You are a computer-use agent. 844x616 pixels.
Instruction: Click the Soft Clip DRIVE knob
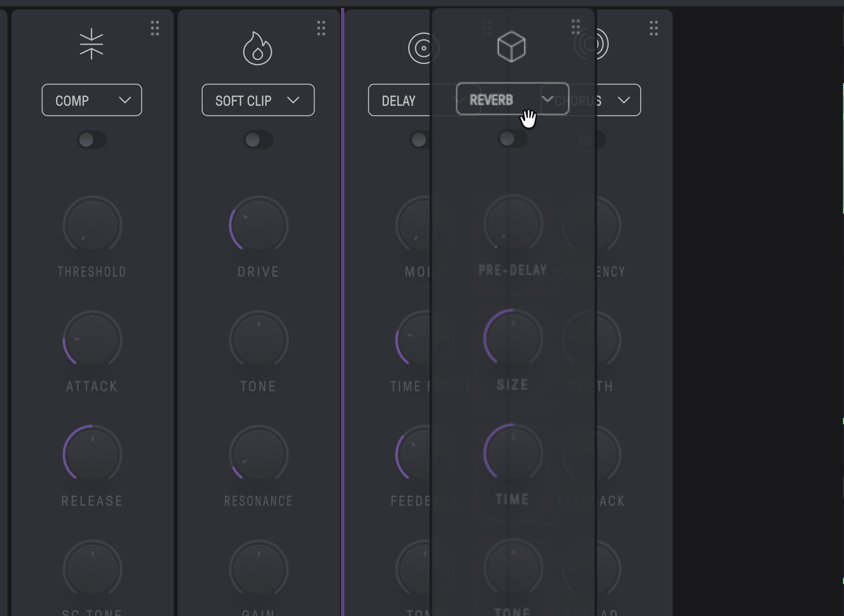[x=258, y=225]
